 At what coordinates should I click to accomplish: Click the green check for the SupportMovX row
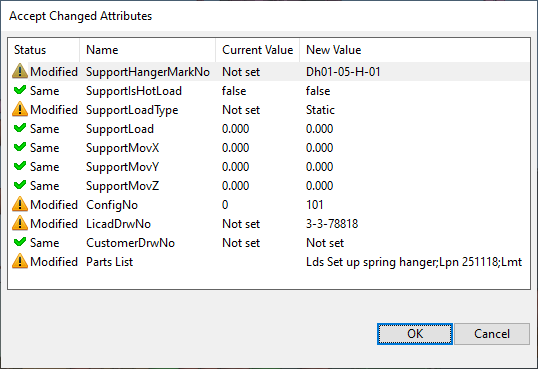click(x=20, y=147)
